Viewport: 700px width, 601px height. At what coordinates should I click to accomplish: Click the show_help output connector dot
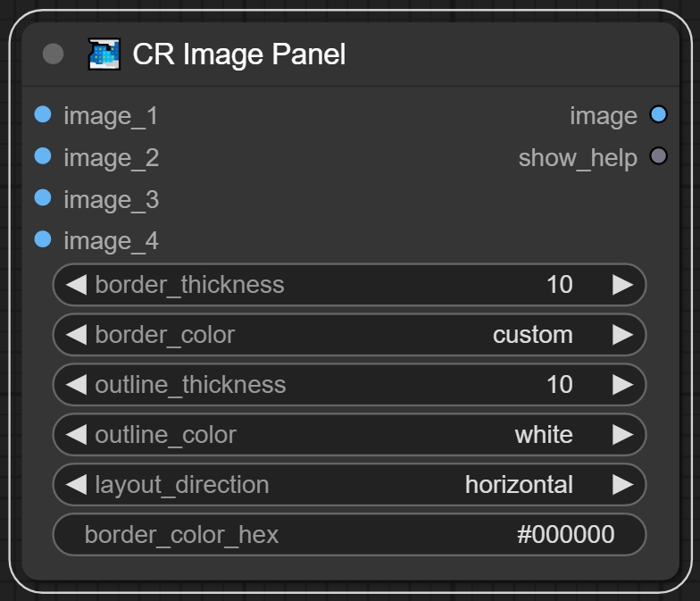coord(658,156)
